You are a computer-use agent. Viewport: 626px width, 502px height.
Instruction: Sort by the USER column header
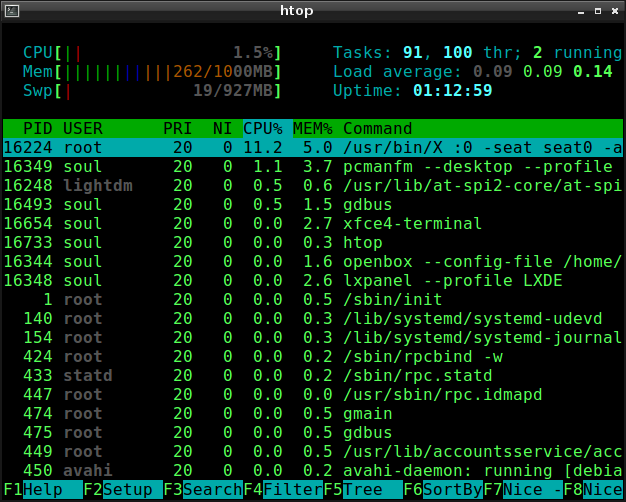(x=83, y=129)
